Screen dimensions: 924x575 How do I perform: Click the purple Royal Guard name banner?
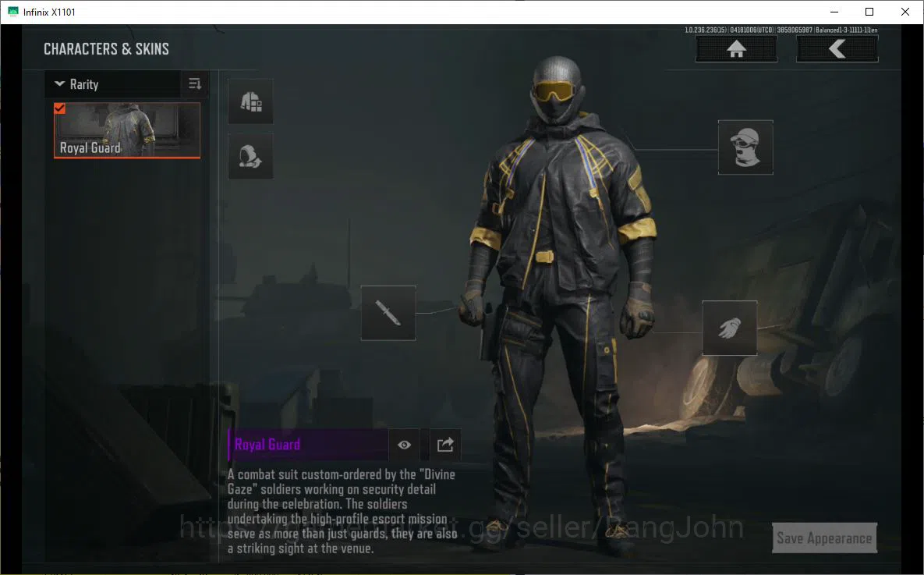307,445
